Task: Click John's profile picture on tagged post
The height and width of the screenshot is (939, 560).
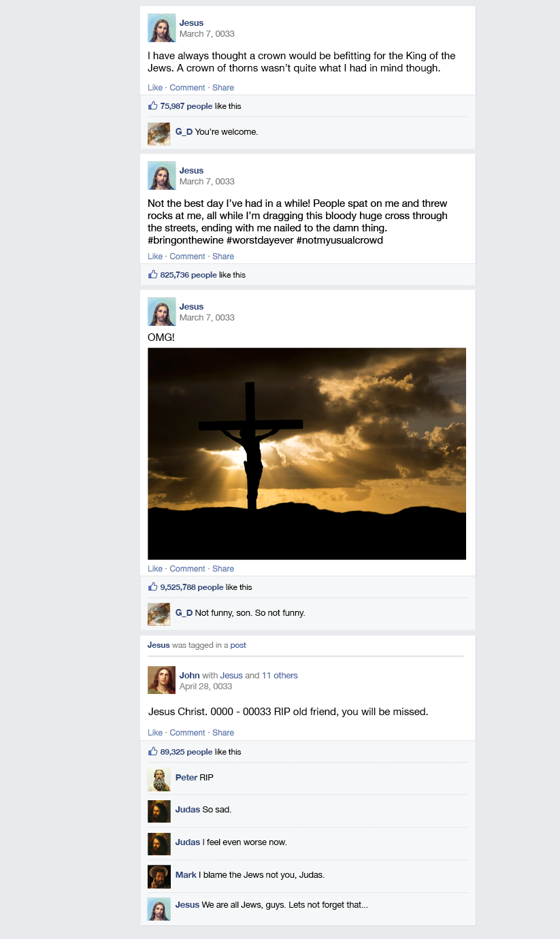Action: click(161, 680)
